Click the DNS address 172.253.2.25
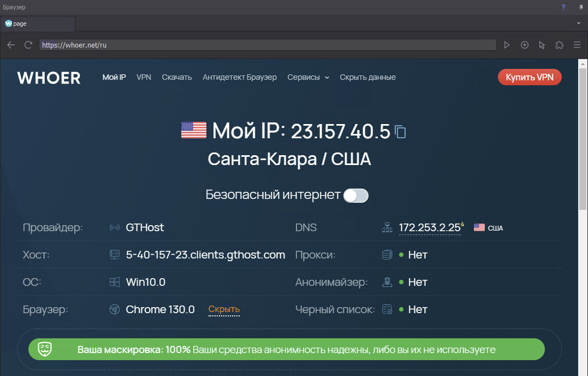Image resolution: width=588 pixels, height=376 pixels. tap(430, 227)
